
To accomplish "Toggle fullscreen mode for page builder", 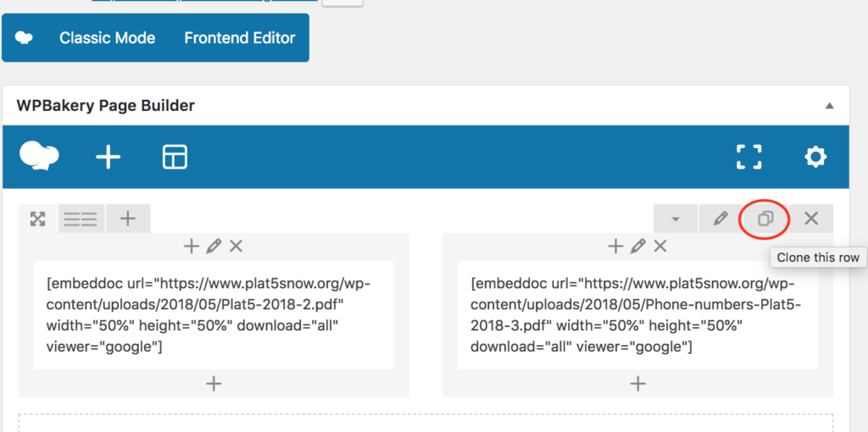I will tap(749, 157).
